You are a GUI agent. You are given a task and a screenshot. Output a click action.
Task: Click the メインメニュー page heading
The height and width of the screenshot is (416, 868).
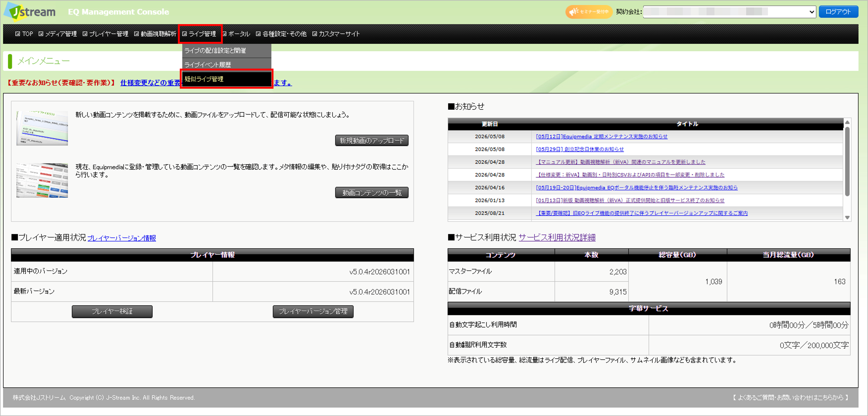[43, 61]
